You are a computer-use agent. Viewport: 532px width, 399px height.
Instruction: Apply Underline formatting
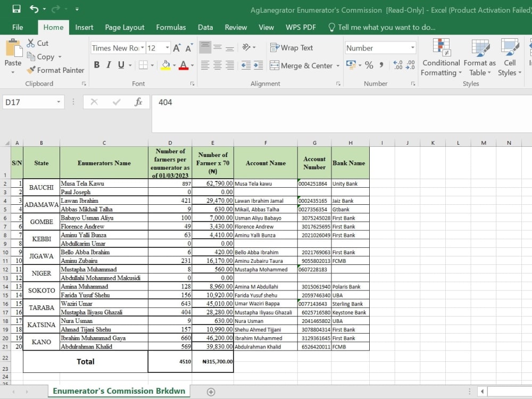click(x=121, y=65)
